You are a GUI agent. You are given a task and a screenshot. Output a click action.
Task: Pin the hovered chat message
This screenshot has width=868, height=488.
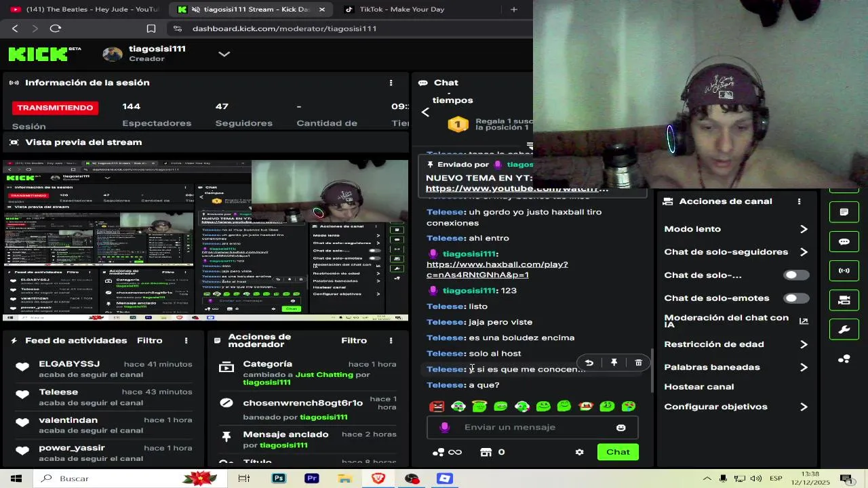[614, 363]
